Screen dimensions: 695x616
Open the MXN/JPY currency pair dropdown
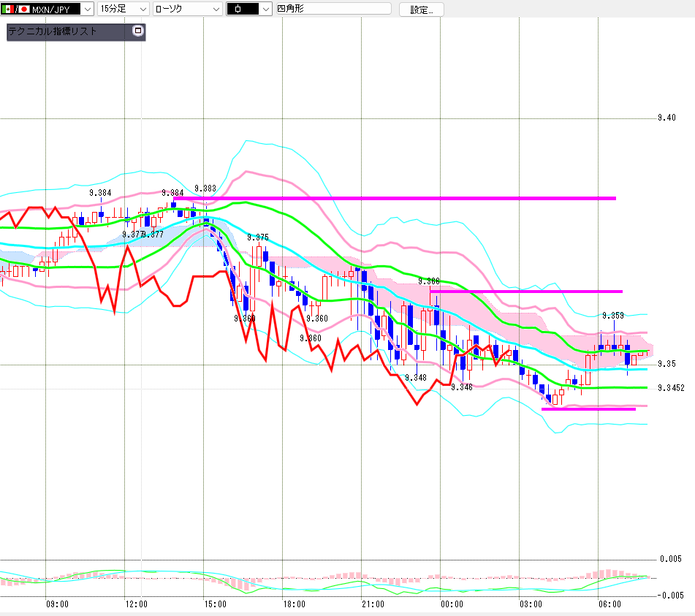(87, 9)
